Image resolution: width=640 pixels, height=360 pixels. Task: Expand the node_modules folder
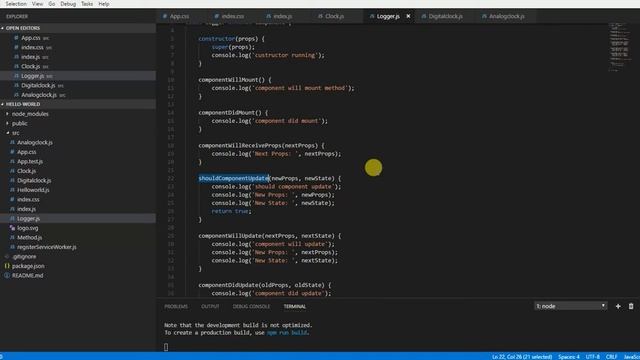coord(30,114)
